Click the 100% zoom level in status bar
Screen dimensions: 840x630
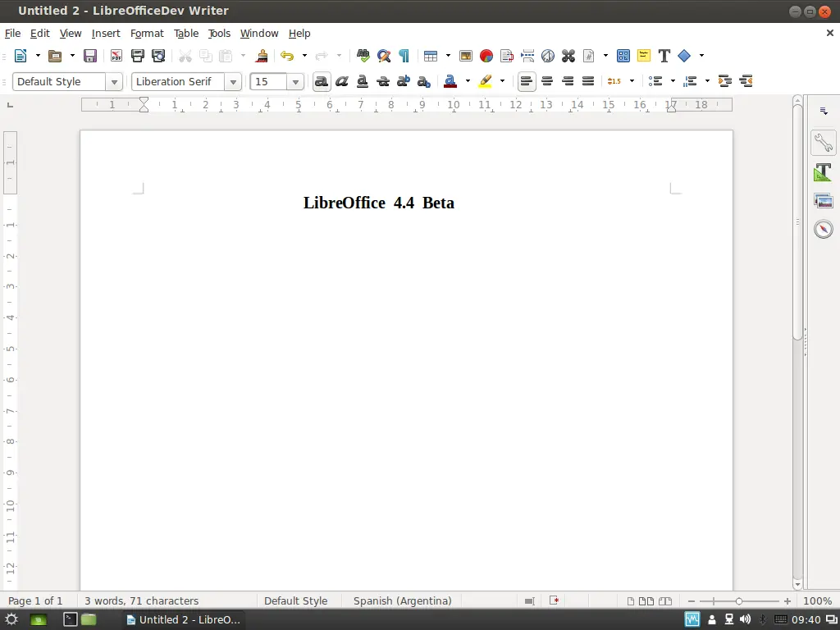(x=818, y=601)
